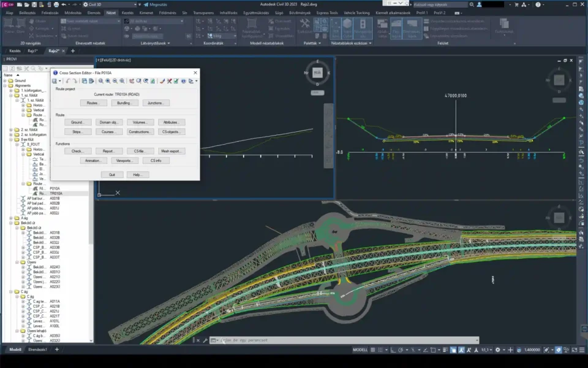Open the Beillesztés ribbon tab
Viewport: 588px width, 368px height.
28,13
